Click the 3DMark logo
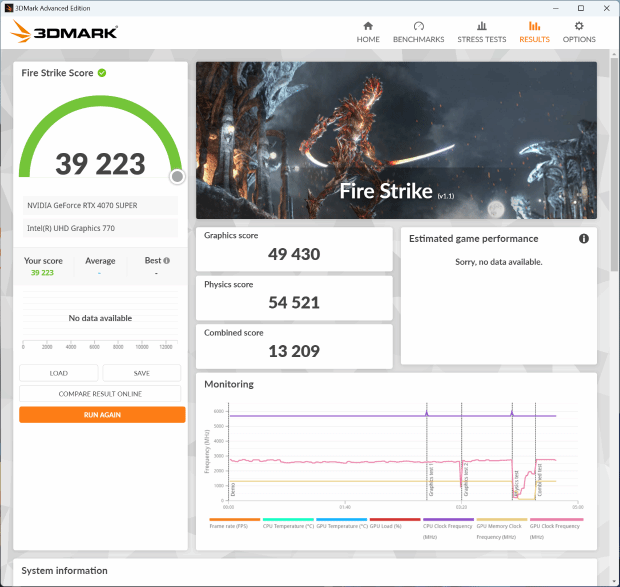Screen dimensions: 620x587 click(x=64, y=31)
